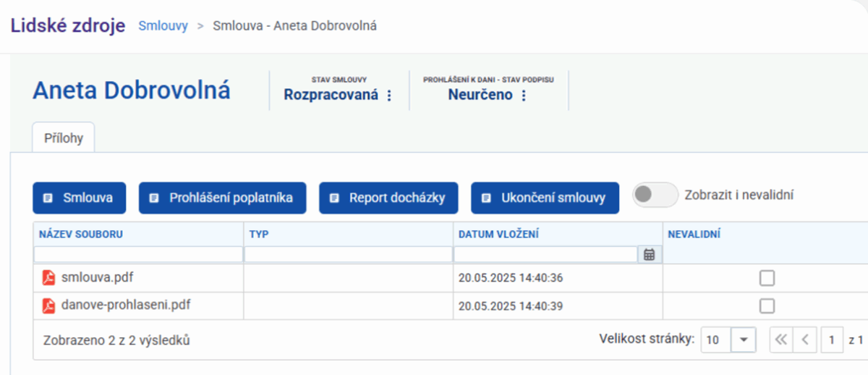Enable the Zobrazit i nevalidní toggle
This screenshot has height=375, width=868.
point(655,195)
